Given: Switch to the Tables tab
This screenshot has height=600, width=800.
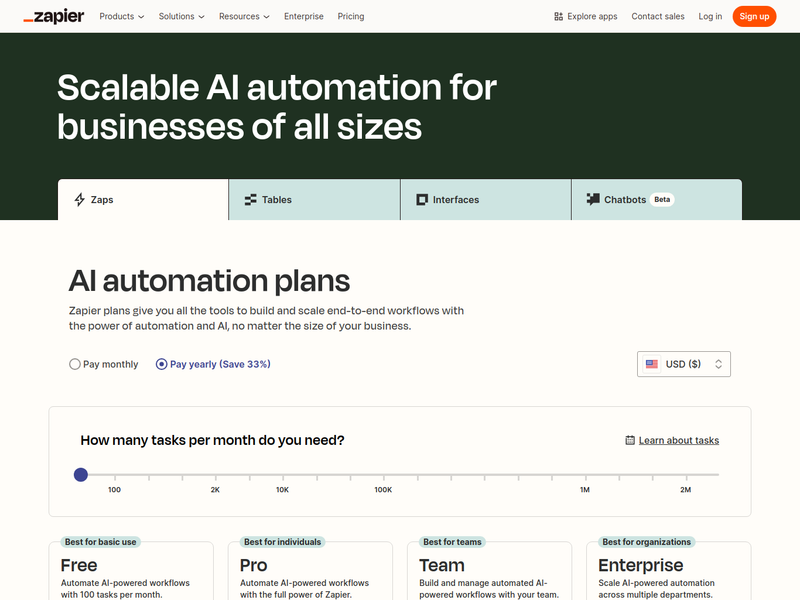Looking at the screenshot, I should pos(314,199).
